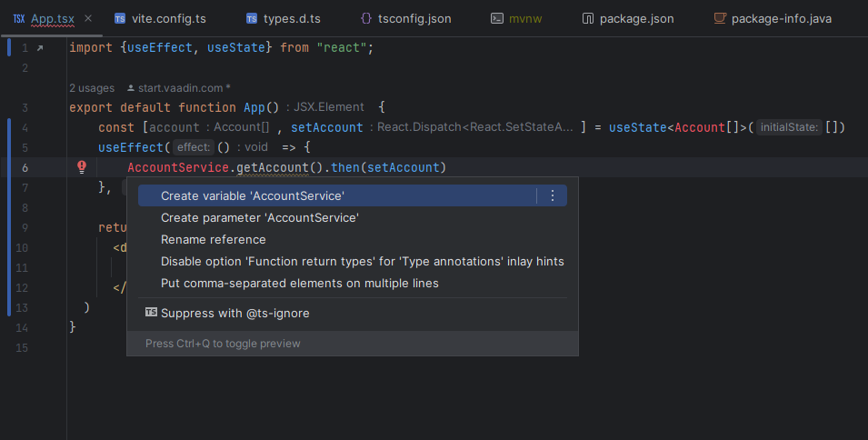Click the red error lightbulb icon

[82, 167]
